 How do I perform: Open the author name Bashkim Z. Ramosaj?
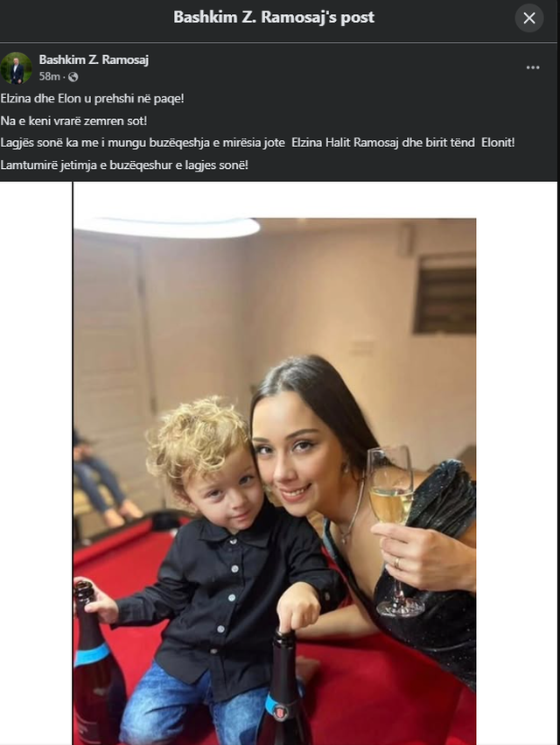[94, 60]
